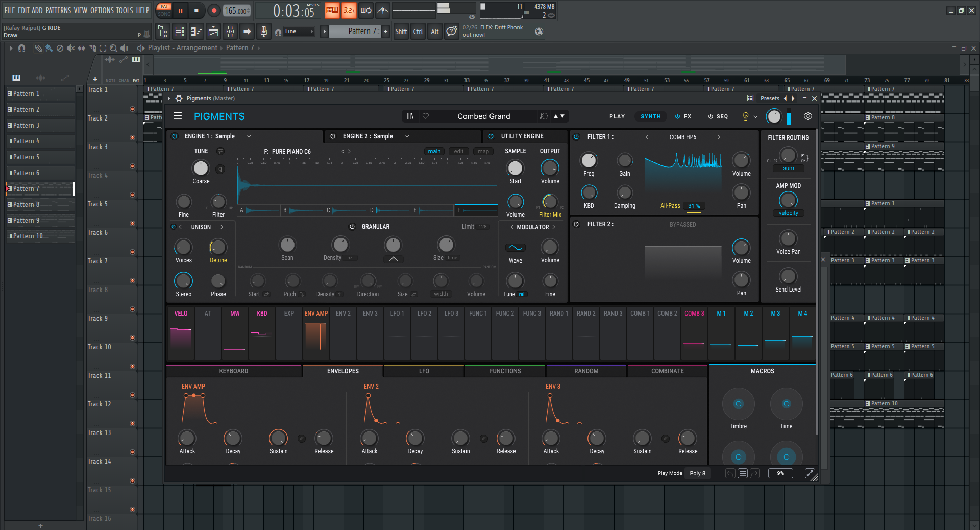The image size is (980, 530).
Task: Open the Pigments hamburger menu
Action: [x=178, y=116]
